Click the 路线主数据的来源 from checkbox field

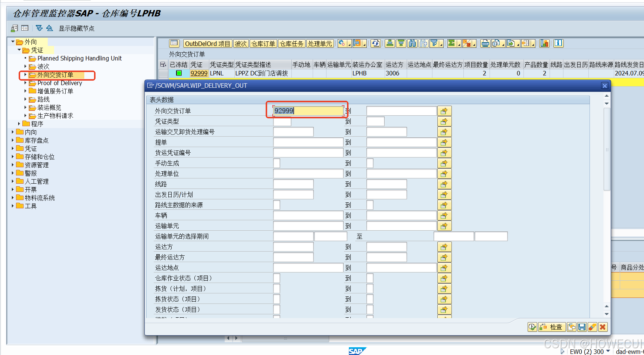click(276, 205)
